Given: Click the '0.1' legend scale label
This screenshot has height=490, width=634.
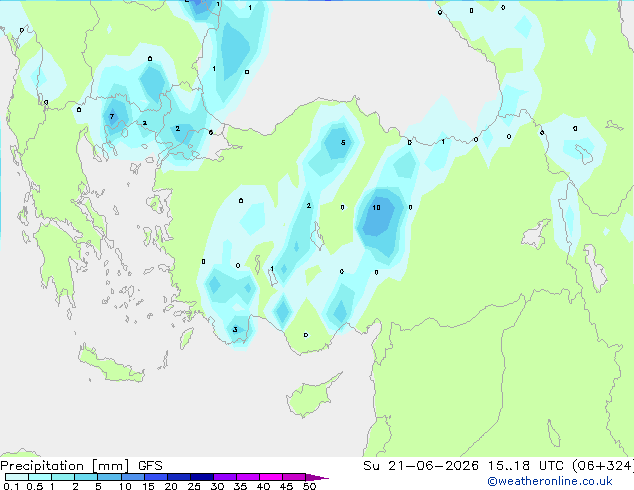Looking at the screenshot, I should pyautogui.click(x=11, y=486).
